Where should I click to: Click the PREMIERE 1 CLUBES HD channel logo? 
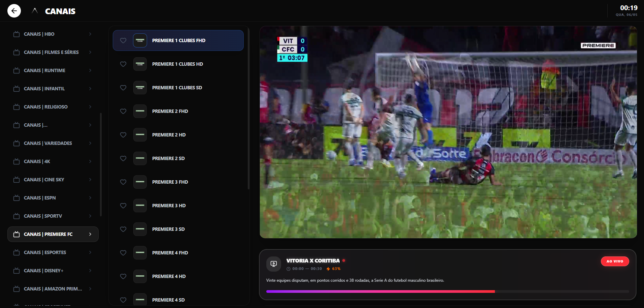(x=140, y=64)
